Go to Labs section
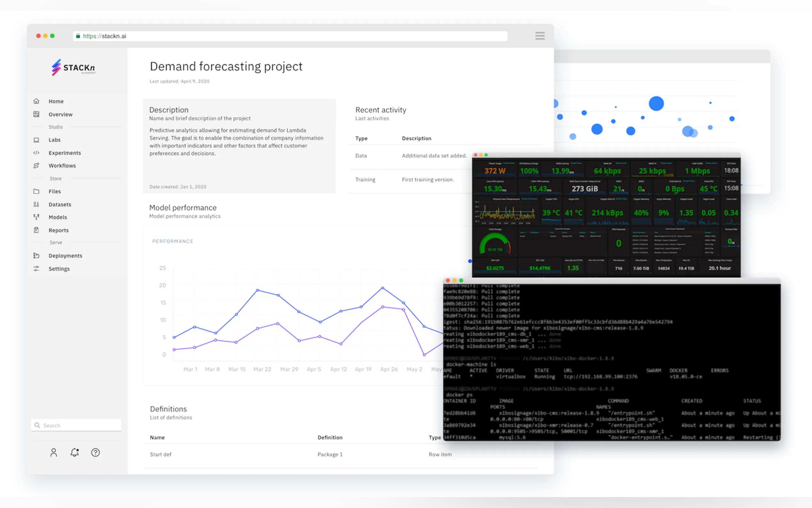This screenshot has height=508, width=812. [54, 140]
